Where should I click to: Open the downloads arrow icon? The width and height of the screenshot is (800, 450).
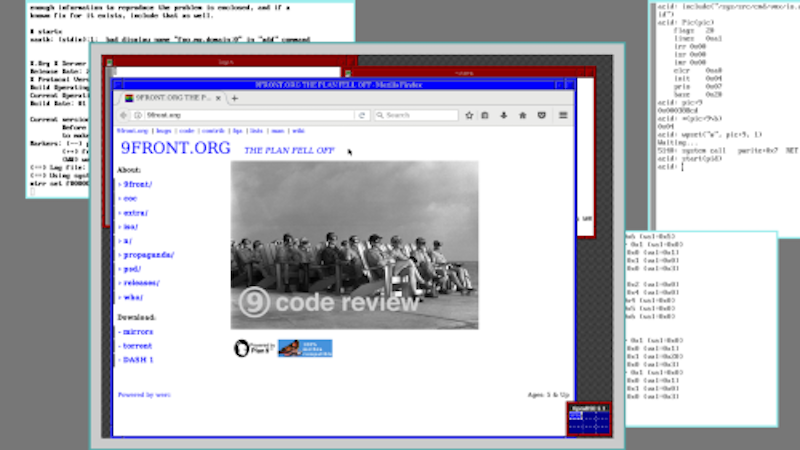[x=504, y=115]
